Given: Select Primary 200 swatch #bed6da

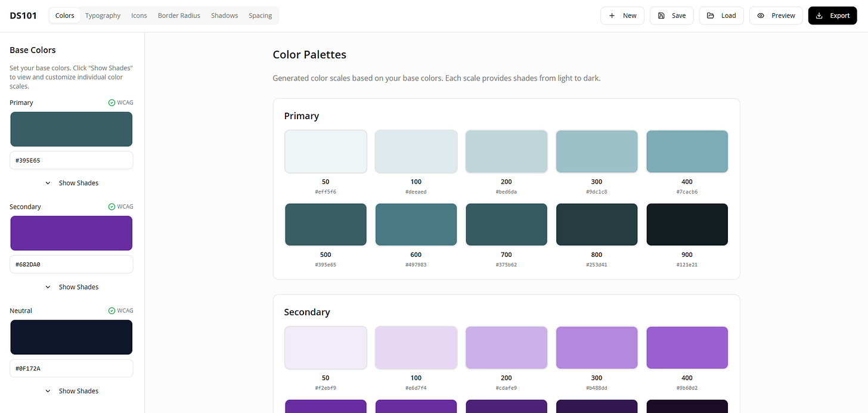Looking at the screenshot, I should 506,151.
